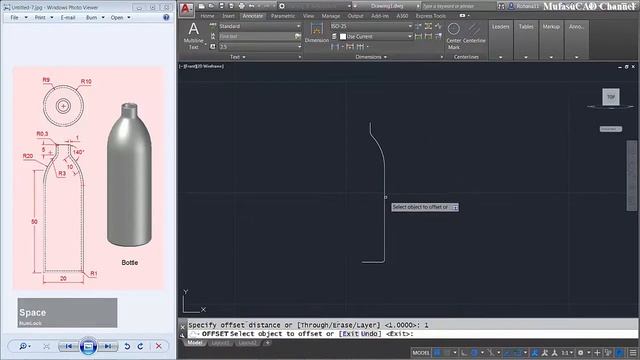Open Burn menu in Photo Viewer
Viewport: 640px width, 360px height.
(x=95, y=18)
